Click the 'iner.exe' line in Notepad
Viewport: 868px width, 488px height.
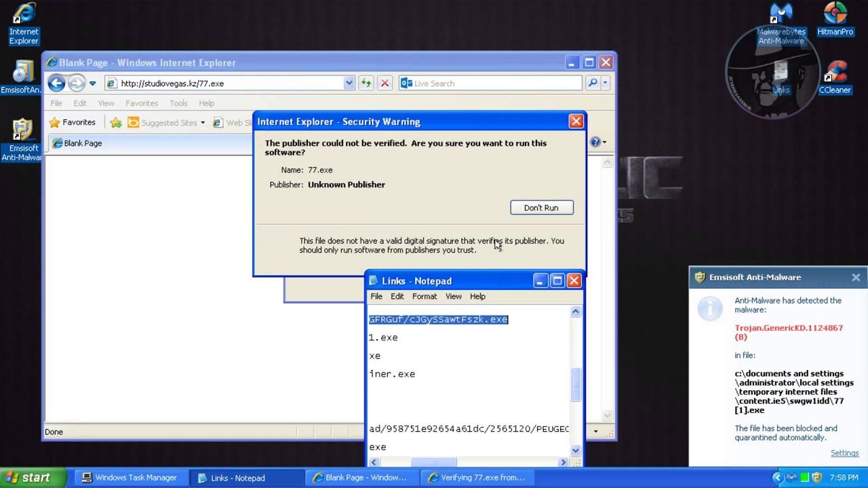coord(392,374)
